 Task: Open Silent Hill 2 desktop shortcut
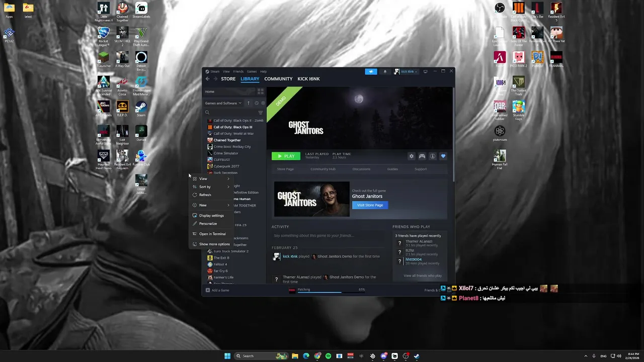pos(122,36)
